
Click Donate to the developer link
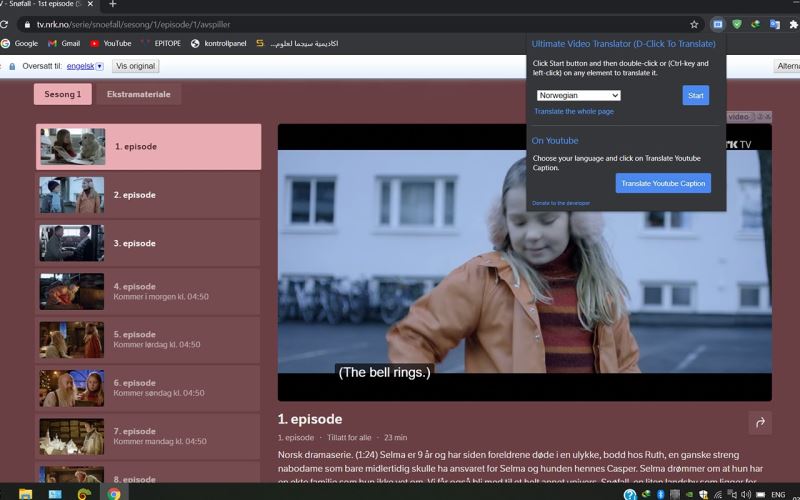[x=561, y=203]
